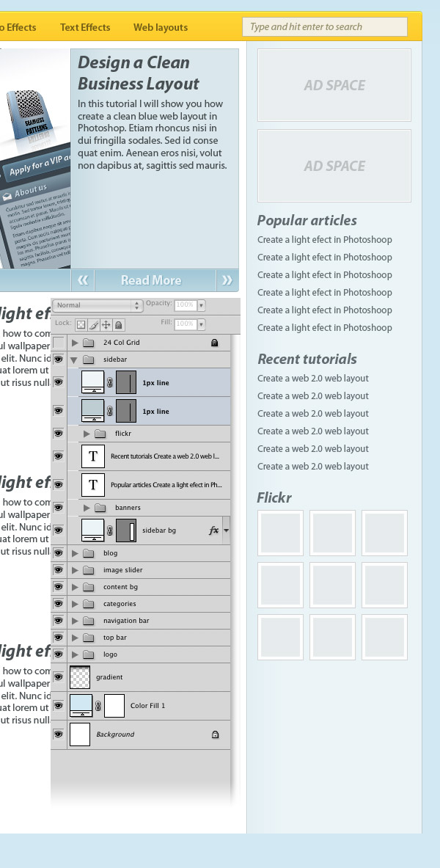Toggle visibility of the sidebar bg layer

(x=58, y=530)
